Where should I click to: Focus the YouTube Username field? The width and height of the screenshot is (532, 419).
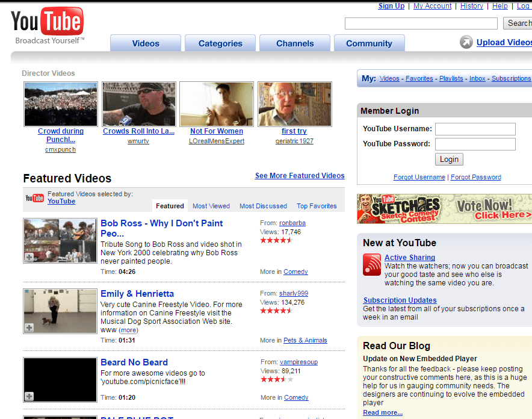(475, 129)
